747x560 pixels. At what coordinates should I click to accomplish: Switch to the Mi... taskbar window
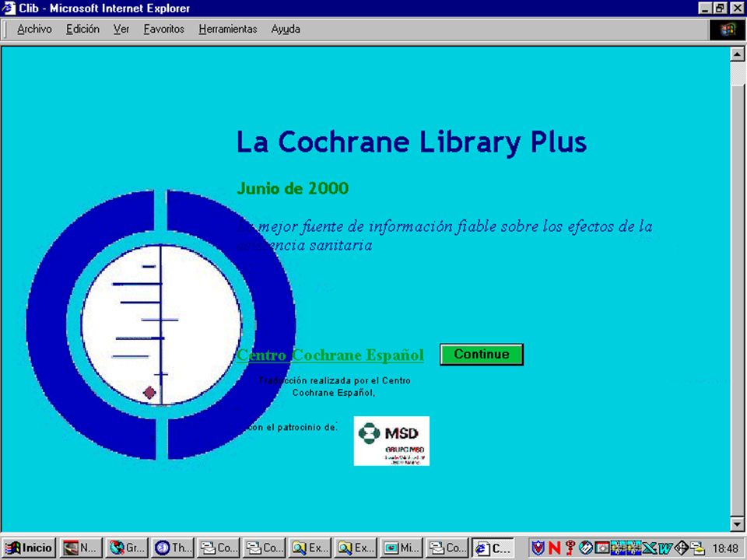[402, 548]
